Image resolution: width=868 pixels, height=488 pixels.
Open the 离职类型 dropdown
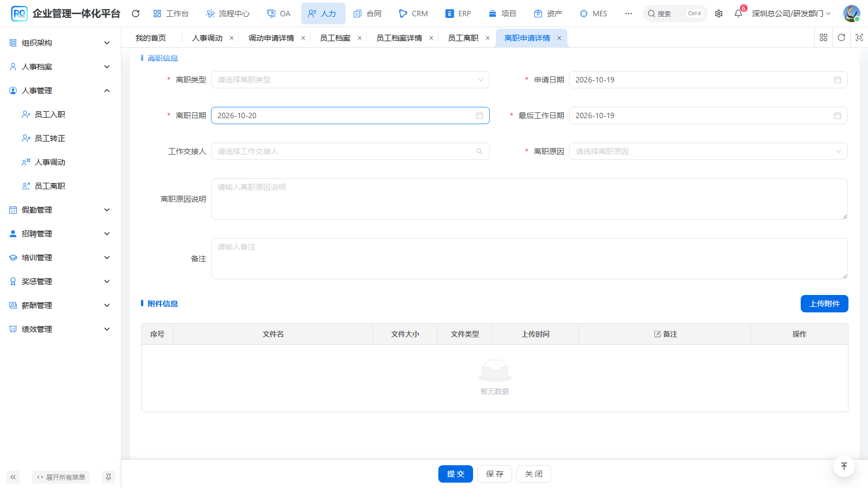[x=350, y=80]
